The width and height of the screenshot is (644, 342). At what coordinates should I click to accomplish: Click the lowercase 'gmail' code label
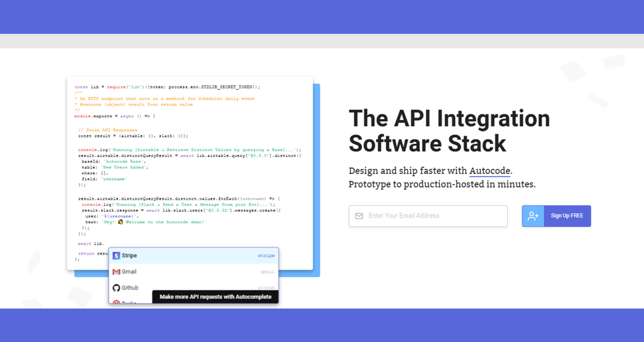coord(267,272)
